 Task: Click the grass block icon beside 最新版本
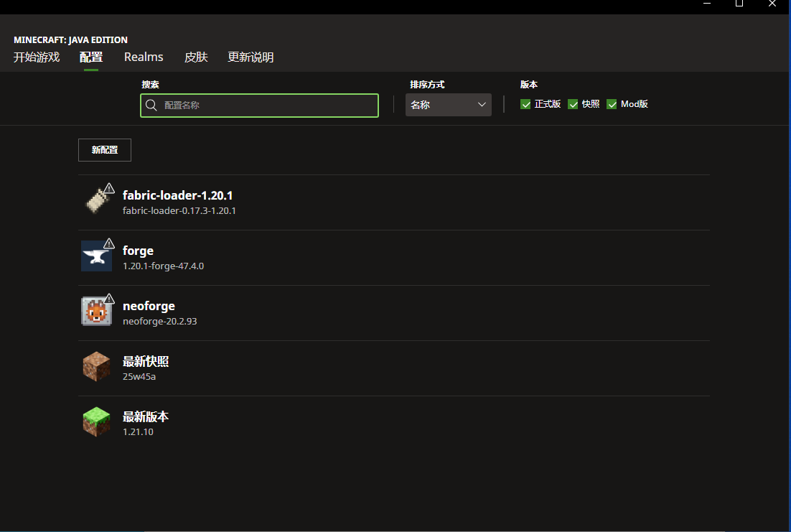[x=97, y=421]
